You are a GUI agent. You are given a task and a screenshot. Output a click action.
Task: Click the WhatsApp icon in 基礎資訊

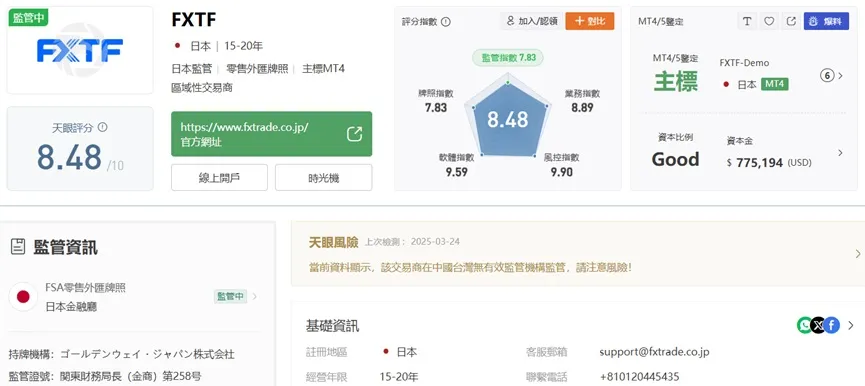click(x=805, y=325)
